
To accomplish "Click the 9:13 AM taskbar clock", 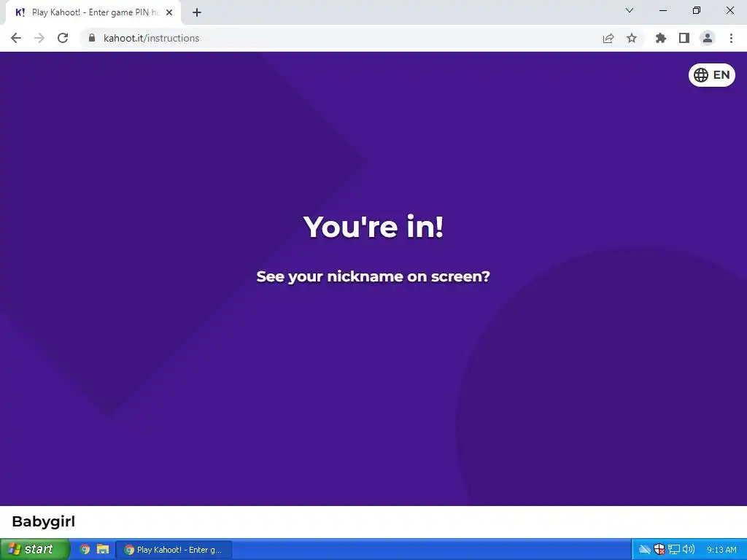I will [721, 550].
